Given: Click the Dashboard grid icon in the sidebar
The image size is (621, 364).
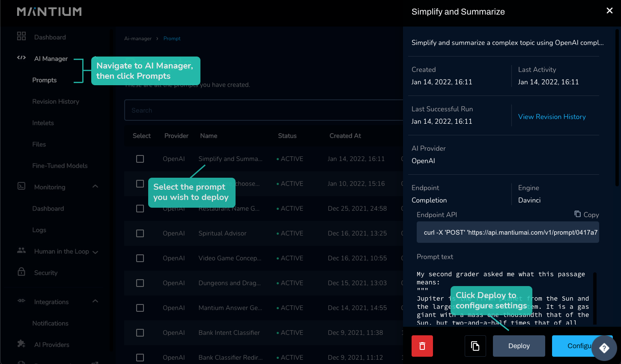Looking at the screenshot, I should pos(21,36).
